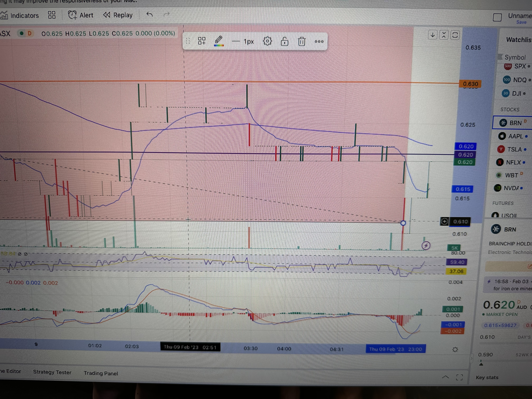Click the yellow 37.06 indicator label

[x=456, y=271]
